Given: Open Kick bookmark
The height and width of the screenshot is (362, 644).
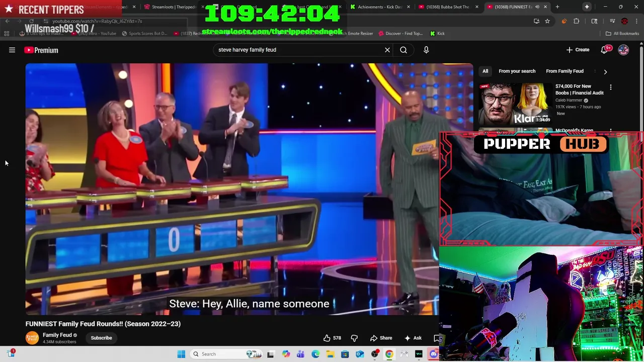Looking at the screenshot, I should tap(437, 34).
